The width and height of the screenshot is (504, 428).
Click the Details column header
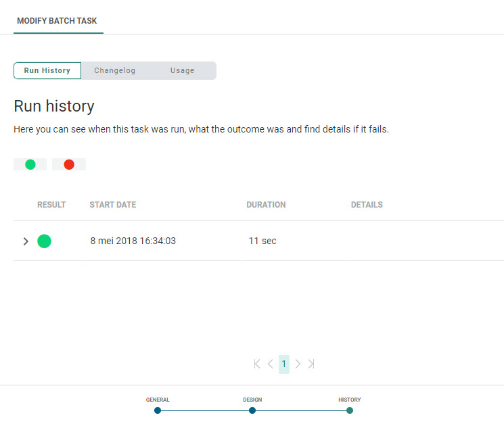[367, 205]
